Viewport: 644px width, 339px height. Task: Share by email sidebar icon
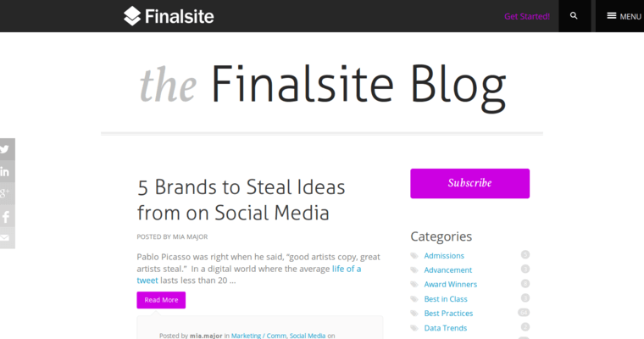coord(6,238)
